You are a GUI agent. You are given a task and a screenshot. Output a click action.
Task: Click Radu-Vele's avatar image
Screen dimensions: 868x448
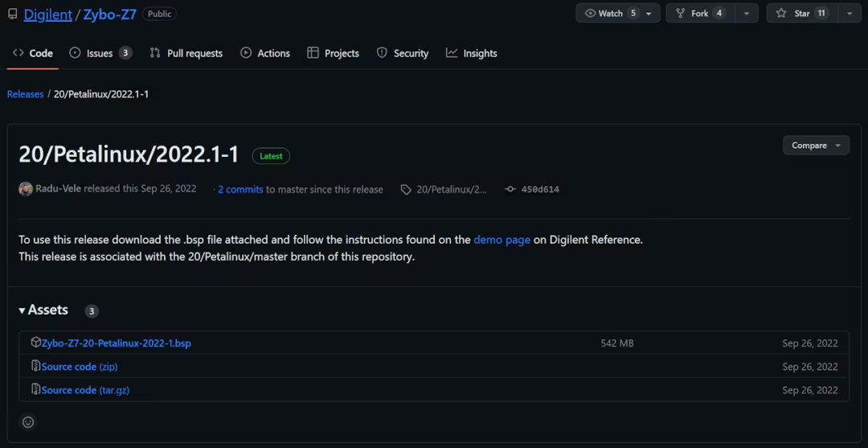pos(26,189)
